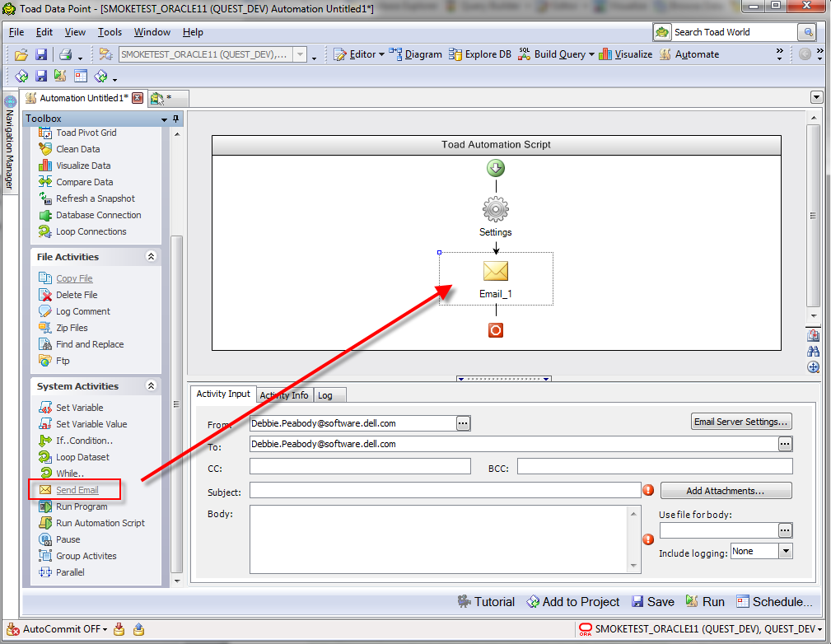This screenshot has width=831, height=644.
Task: Click Add Attachments button
Action: coord(726,491)
